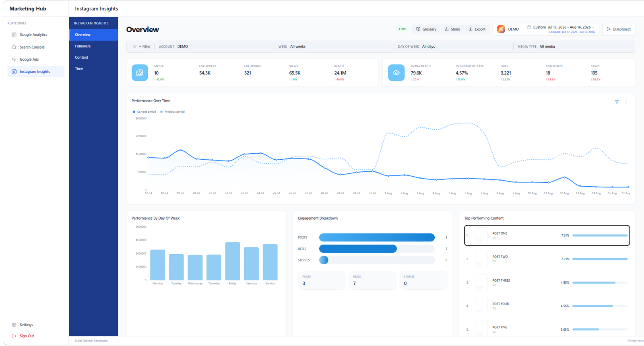Screen dimensions: 644x346
Task: Click the calendar icon in date range
Action: (x=529, y=27)
